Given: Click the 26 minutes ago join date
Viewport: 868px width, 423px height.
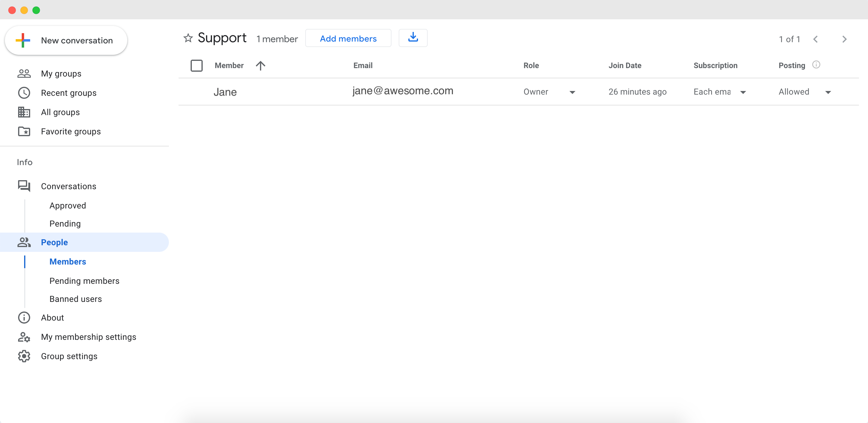Looking at the screenshot, I should coord(637,92).
